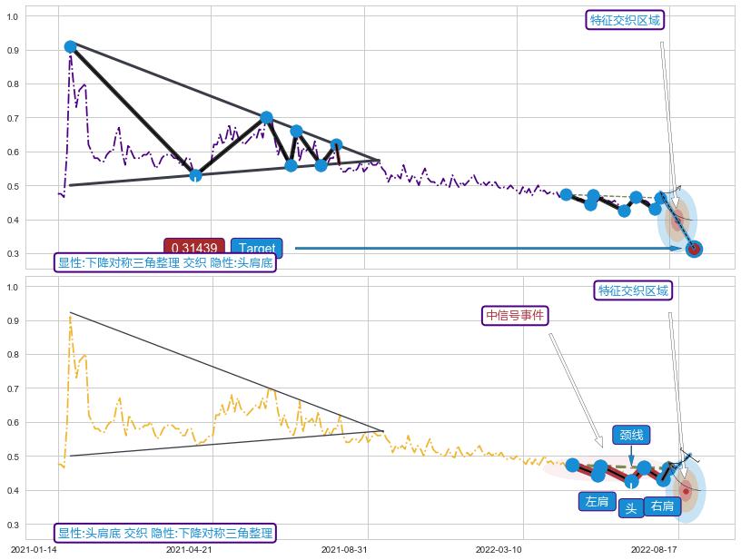
Task: Click the 2022-03-10 date axis label
Action: tap(499, 549)
